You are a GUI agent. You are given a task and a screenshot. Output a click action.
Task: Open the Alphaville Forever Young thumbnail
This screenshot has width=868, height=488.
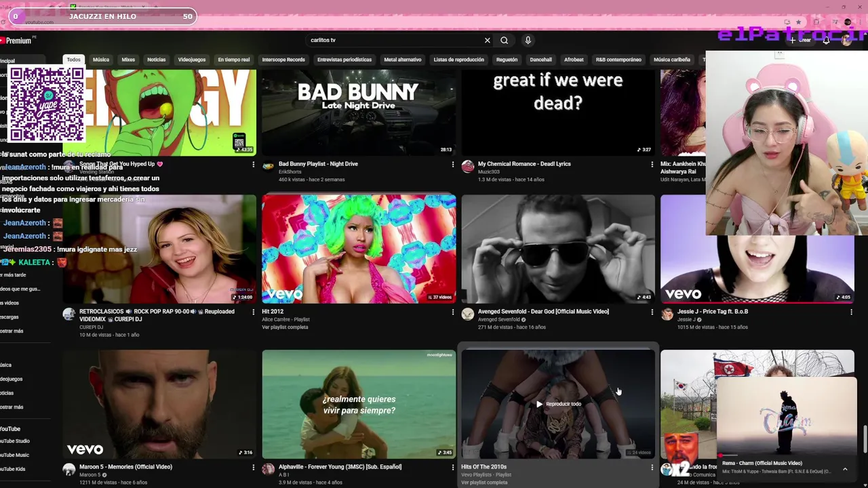pos(359,404)
